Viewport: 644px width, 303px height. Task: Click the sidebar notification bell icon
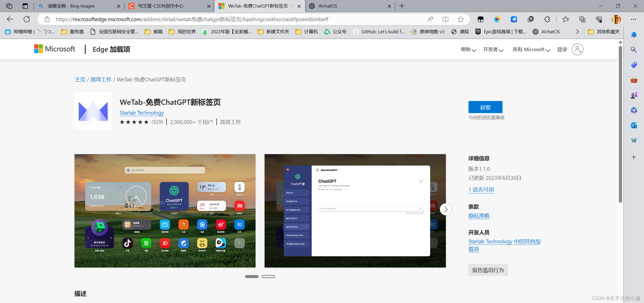[x=634, y=35]
